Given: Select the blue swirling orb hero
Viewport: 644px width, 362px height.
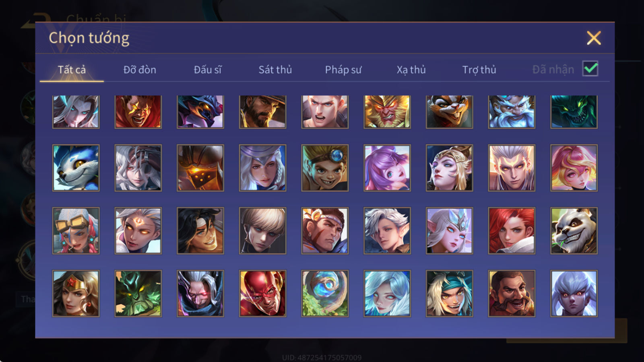Looking at the screenshot, I should pos(325,293).
